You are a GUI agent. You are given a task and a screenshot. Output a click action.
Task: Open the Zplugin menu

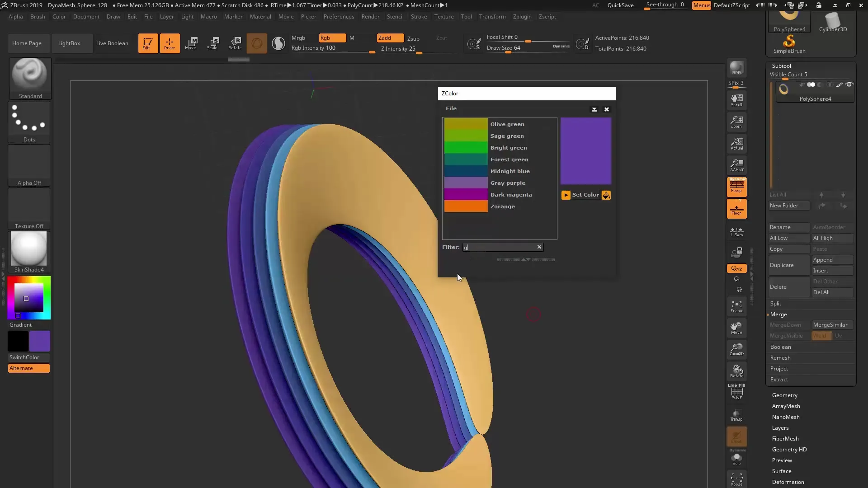(522, 17)
